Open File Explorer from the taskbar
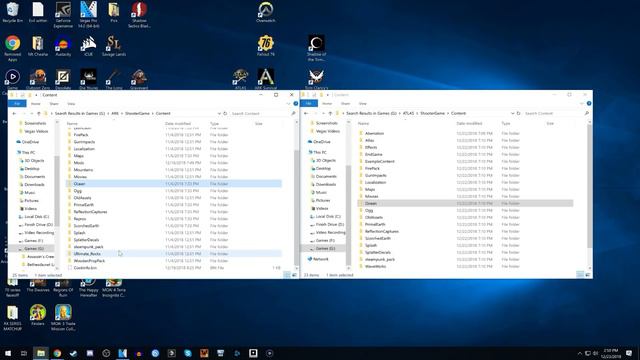Image resolution: width=640 pixels, height=360 pixels. pyautogui.click(x=41, y=353)
